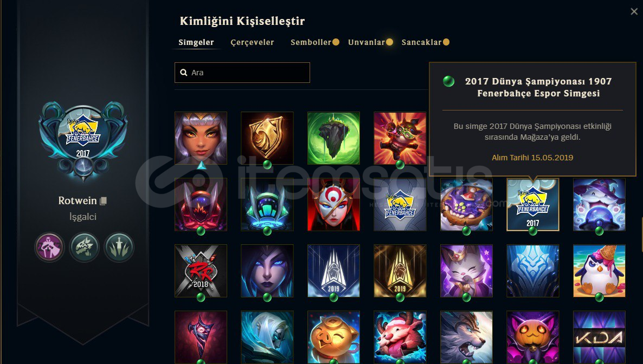
Task: Select the Fenerbahçe 2017 Worlds icon
Action: pyautogui.click(x=533, y=205)
